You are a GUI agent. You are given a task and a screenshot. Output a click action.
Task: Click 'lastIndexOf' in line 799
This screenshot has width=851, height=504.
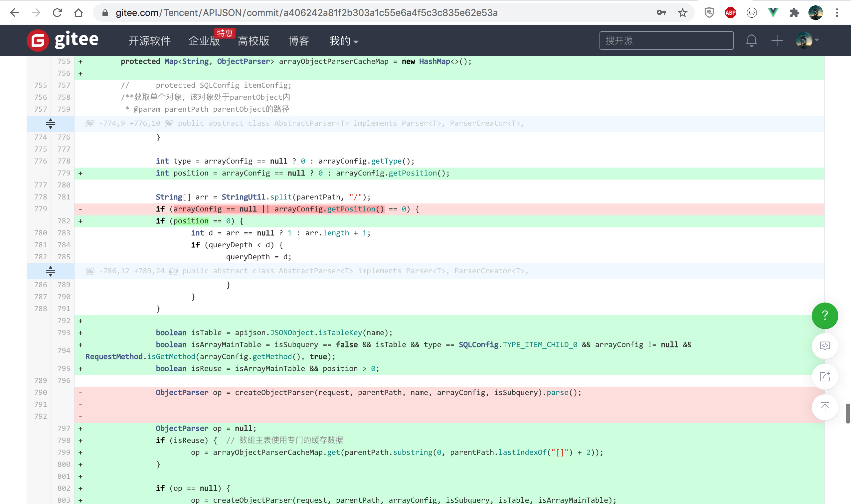coord(523,452)
